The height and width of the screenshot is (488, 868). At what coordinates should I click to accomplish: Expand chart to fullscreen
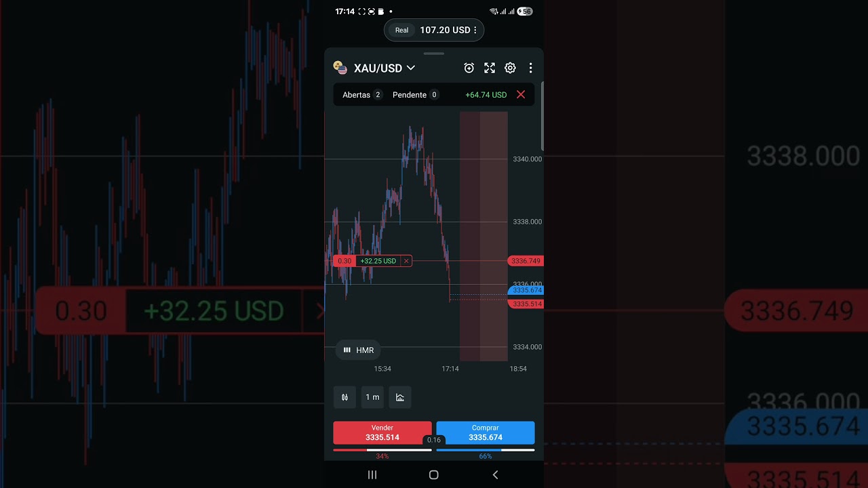[490, 68]
